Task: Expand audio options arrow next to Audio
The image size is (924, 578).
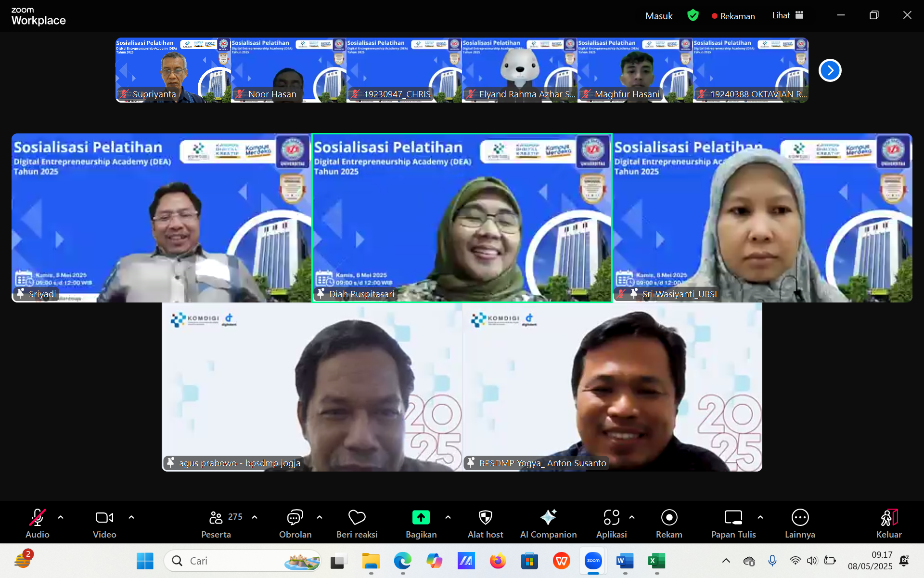Action: pos(61,517)
